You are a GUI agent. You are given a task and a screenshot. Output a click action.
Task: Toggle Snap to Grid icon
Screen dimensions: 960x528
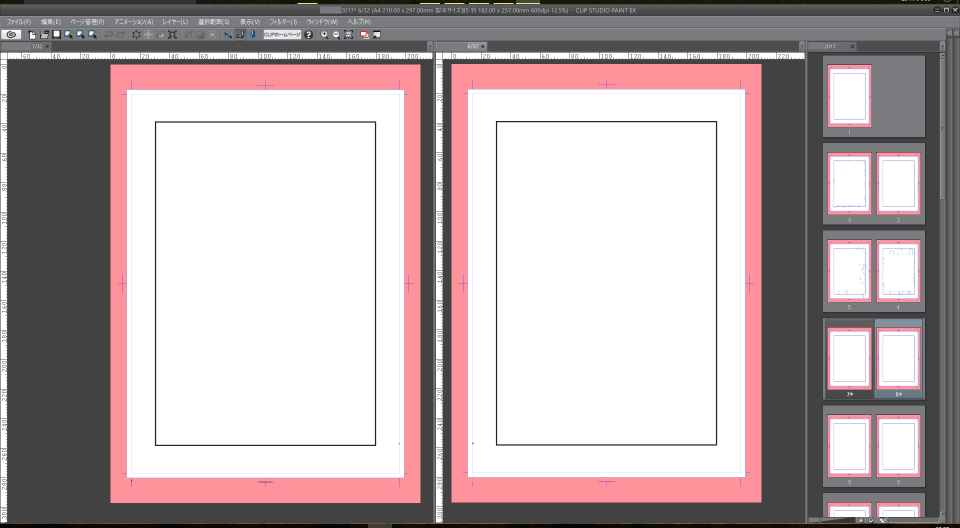coord(252,35)
